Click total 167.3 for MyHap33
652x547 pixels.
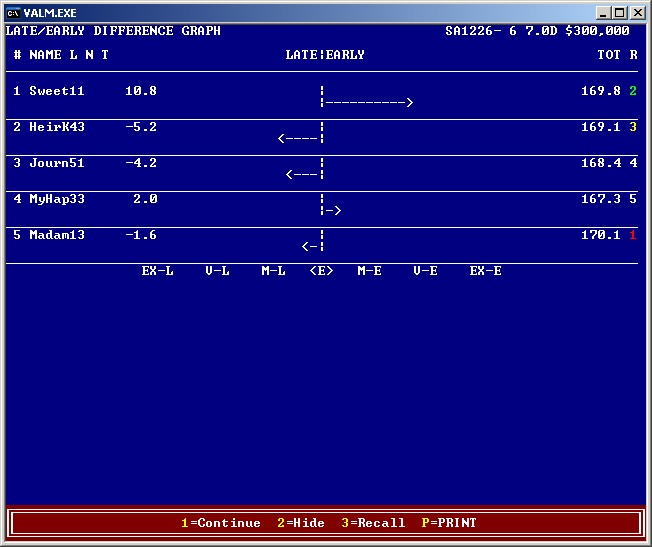coord(601,199)
